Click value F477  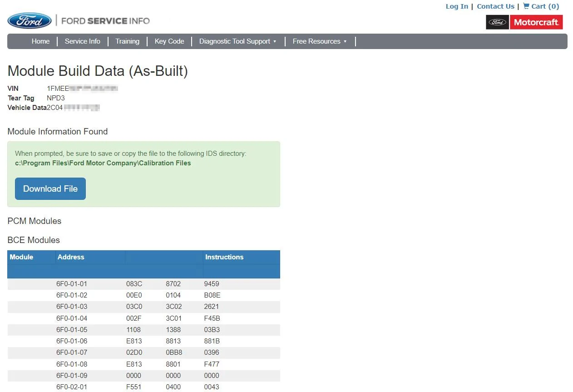coord(212,364)
